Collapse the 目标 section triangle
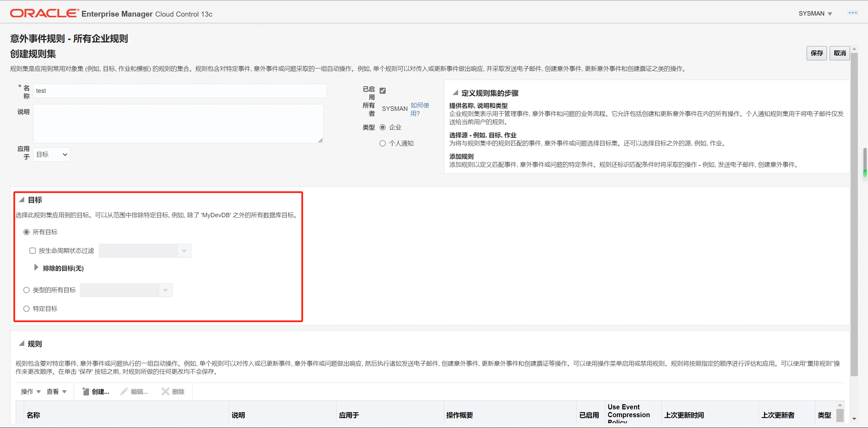 point(22,200)
